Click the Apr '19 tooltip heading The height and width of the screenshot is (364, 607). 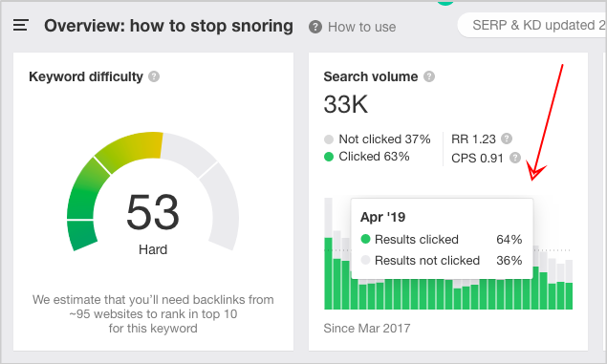(x=383, y=217)
